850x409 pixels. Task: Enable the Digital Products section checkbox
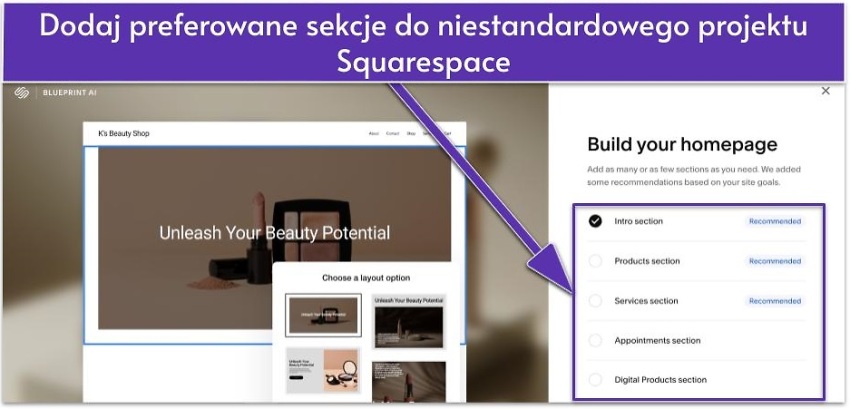[x=595, y=380]
